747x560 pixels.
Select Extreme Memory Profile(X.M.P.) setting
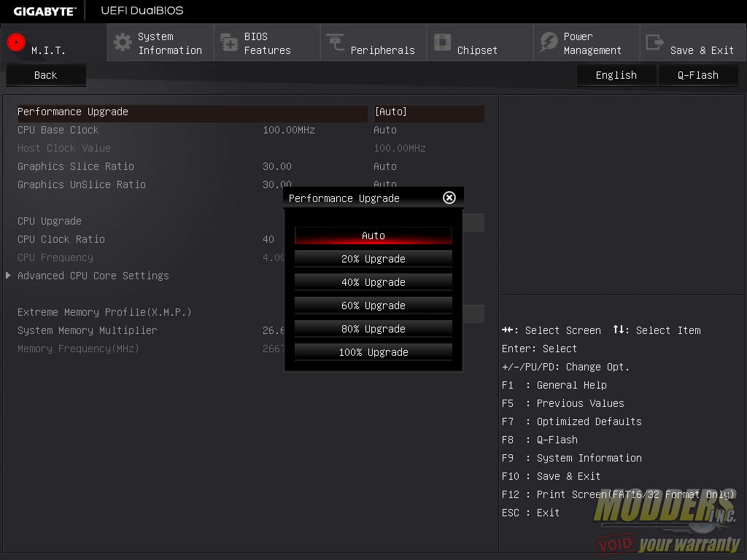[x=104, y=312]
